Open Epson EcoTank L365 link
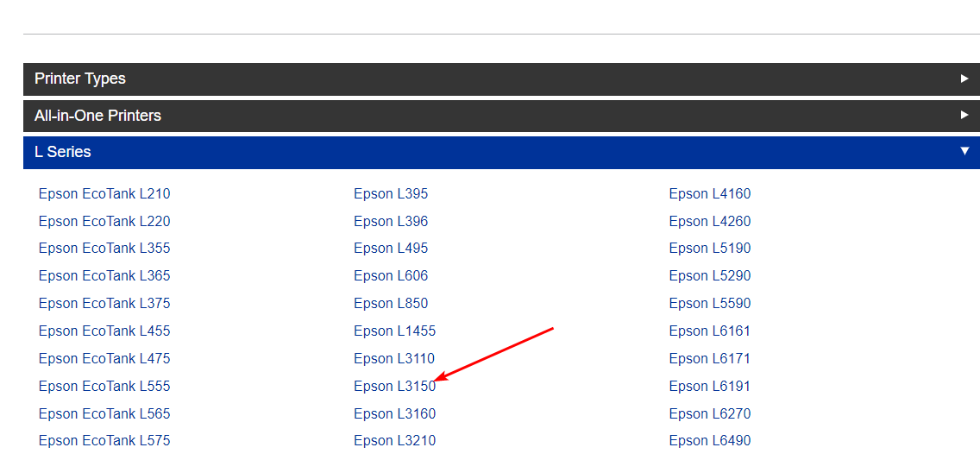The width and height of the screenshot is (980, 460). click(104, 275)
